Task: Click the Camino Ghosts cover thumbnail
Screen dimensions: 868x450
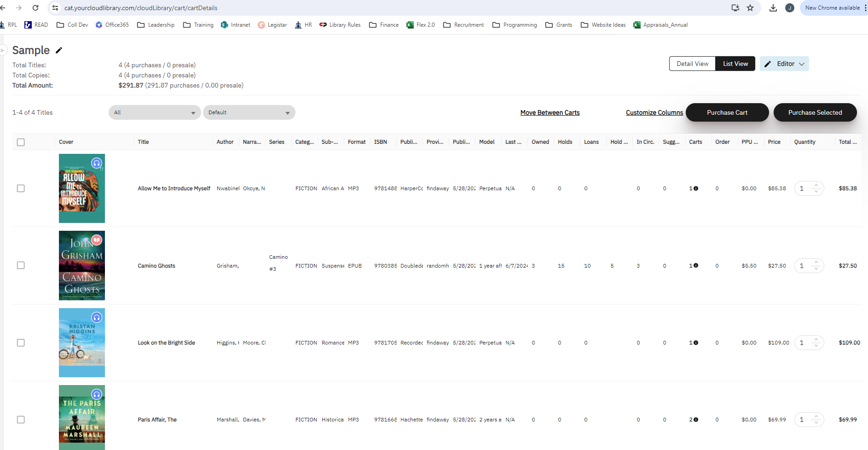Action: (x=82, y=266)
